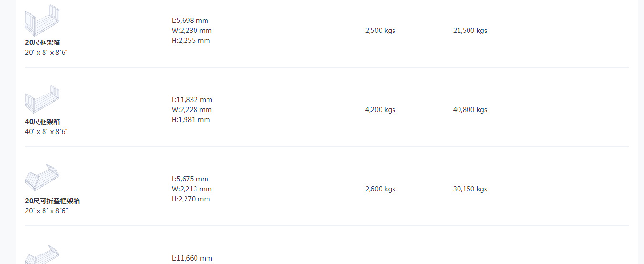This screenshot has height=264, width=644.
Task: Click the L:11,832 mm length value
Action: tap(192, 100)
